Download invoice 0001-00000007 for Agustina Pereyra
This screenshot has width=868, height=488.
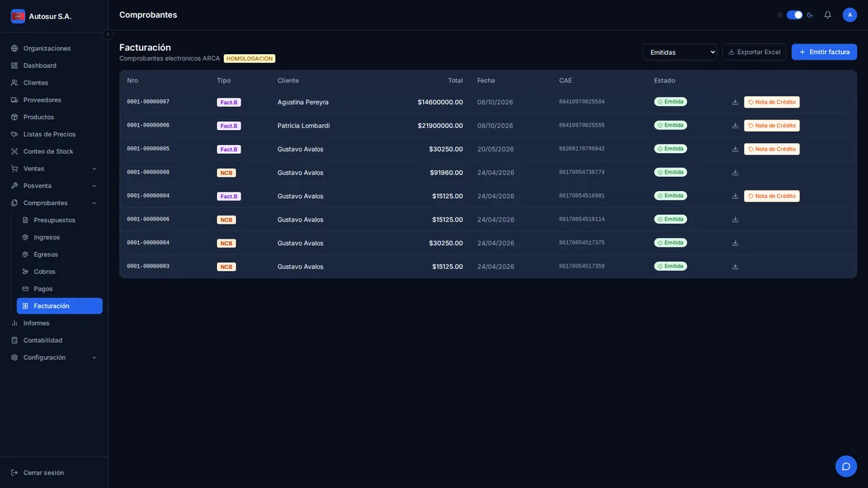pos(735,102)
